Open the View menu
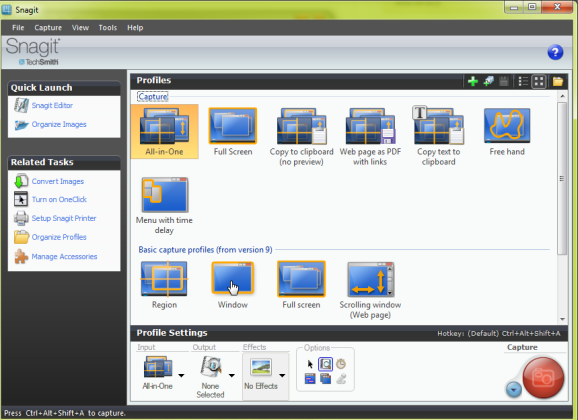 click(80, 28)
